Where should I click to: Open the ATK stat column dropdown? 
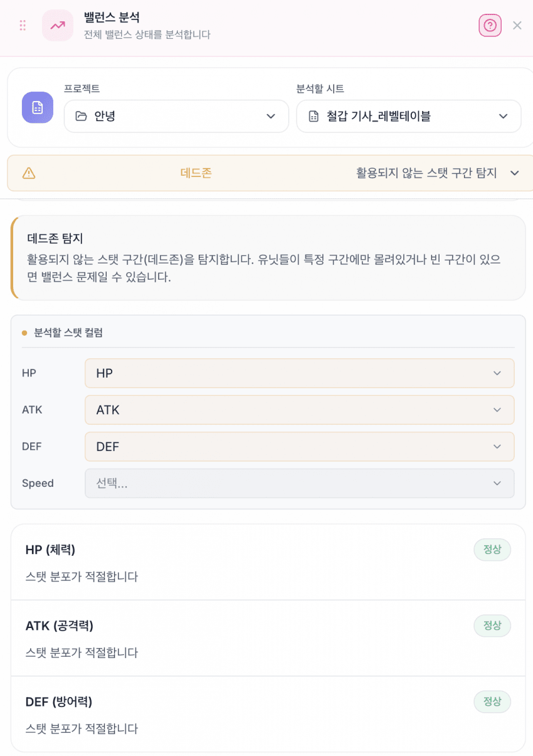[x=299, y=410]
